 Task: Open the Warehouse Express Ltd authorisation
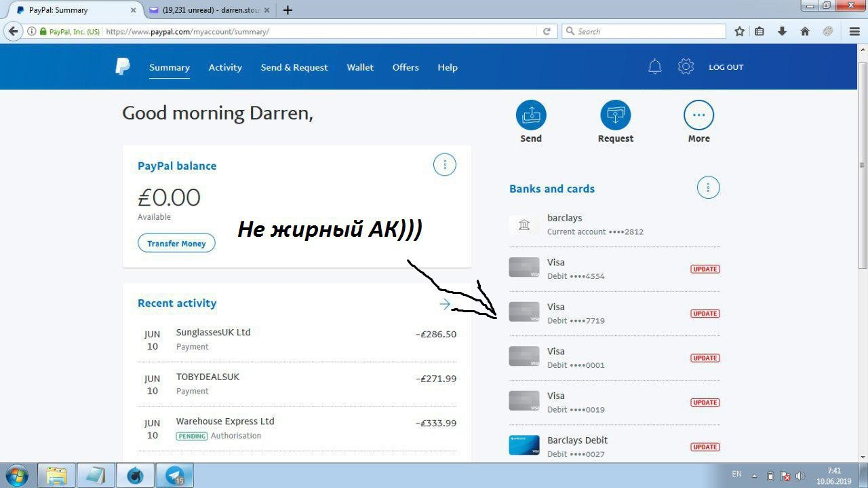297,428
